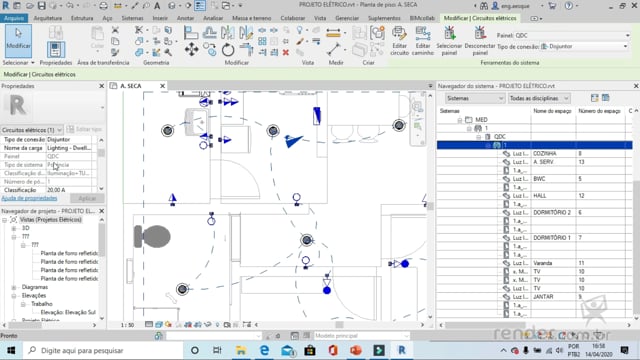The width and height of the screenshot is (640, 360).
Task: Open Microsoft Edge from taskbar
Action: pyautogui.click(x=264, y=350)
